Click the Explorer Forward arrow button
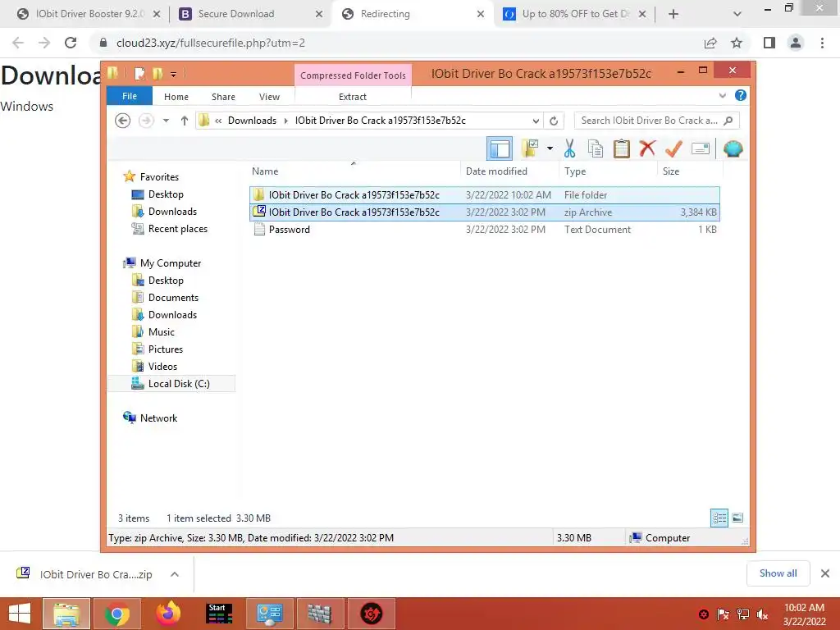This screenshot has width=840, height=630. 146,121
